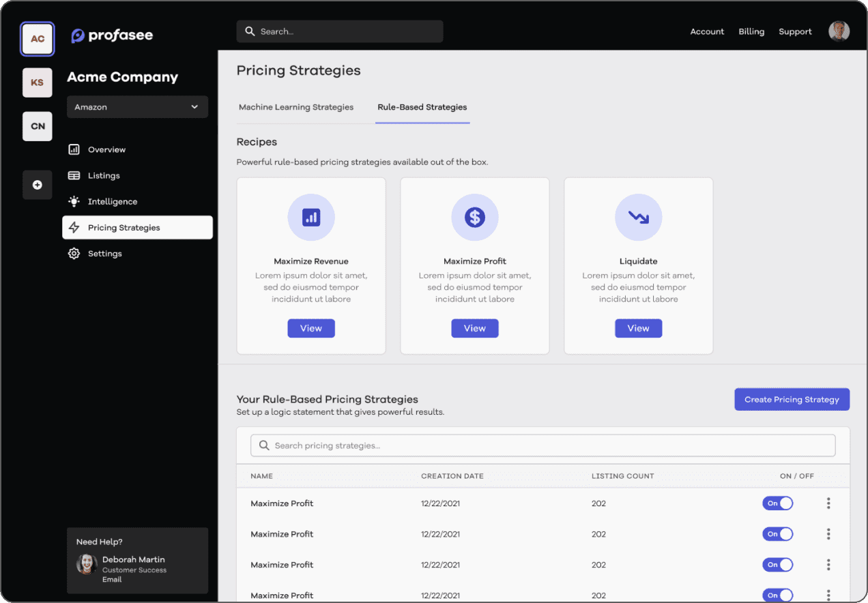Click Create Pricing Strategy button
The height and width of the screenshot is (603, 868).
[792, 400]
